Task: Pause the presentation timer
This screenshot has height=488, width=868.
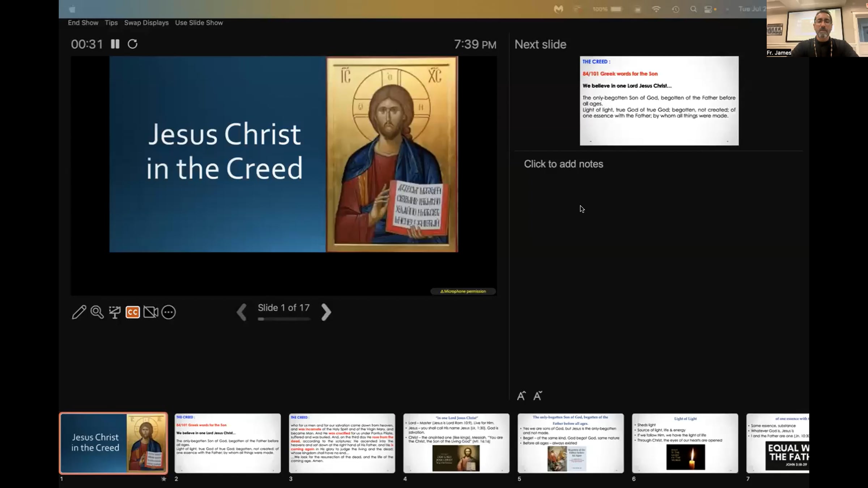Action: 115,44
